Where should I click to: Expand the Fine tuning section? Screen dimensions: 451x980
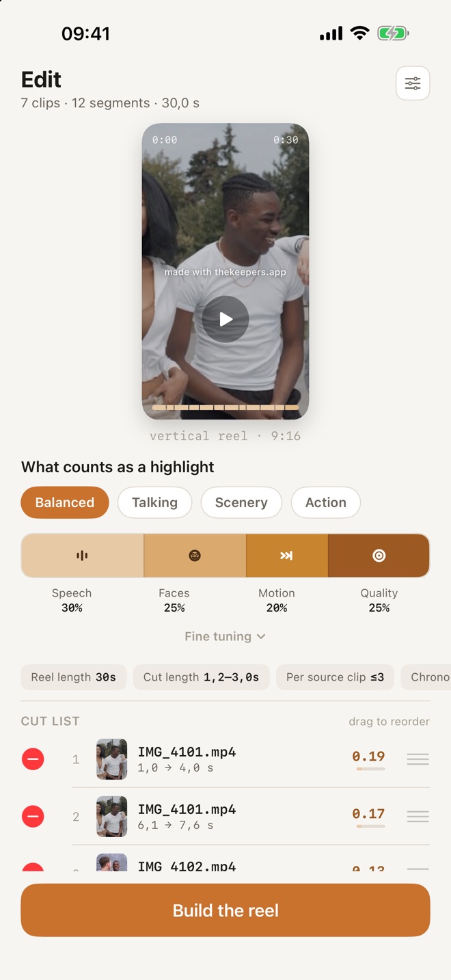point(225,636)
